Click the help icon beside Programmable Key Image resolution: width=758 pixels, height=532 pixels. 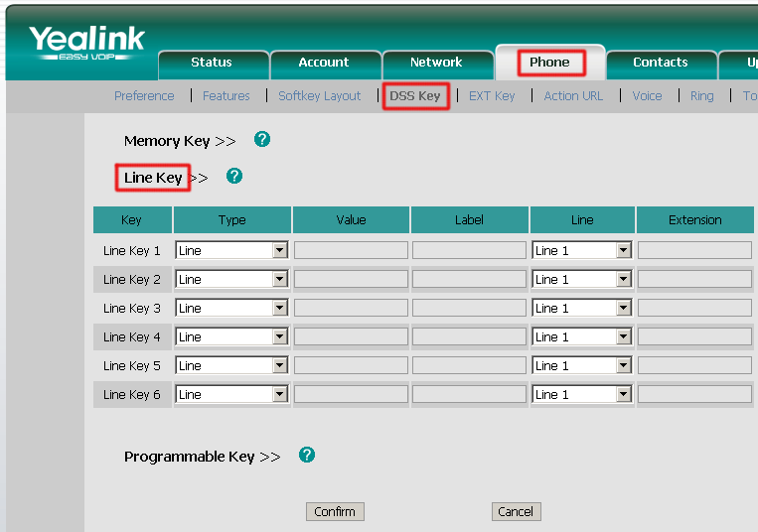[x=307, y=455]
